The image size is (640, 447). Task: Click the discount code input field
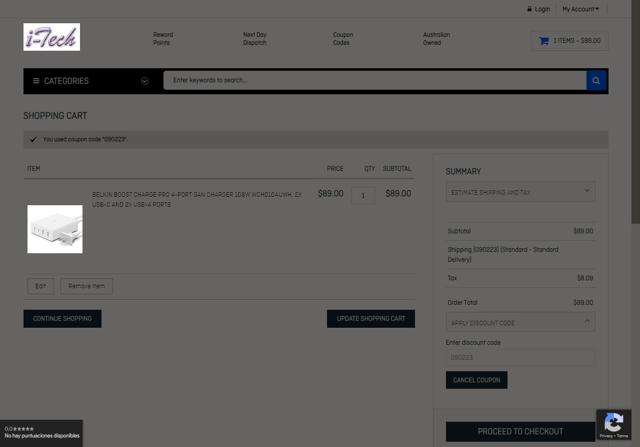(520, 357)
